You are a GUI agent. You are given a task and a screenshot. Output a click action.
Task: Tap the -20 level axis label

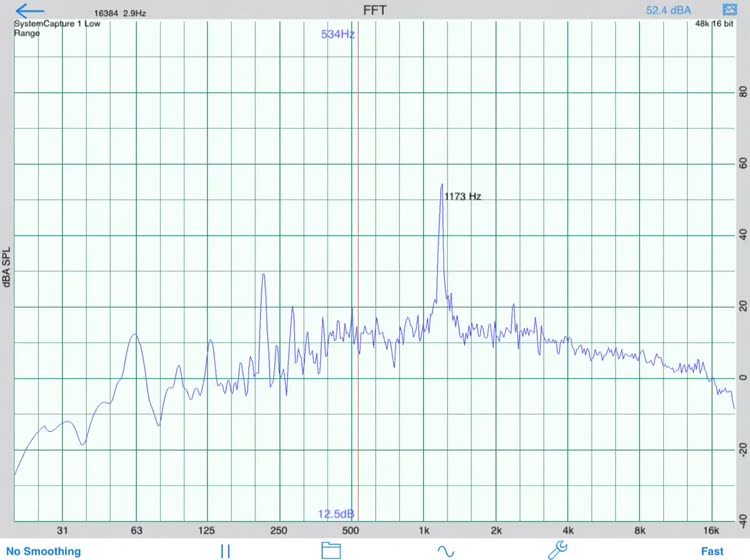point(743,449)
